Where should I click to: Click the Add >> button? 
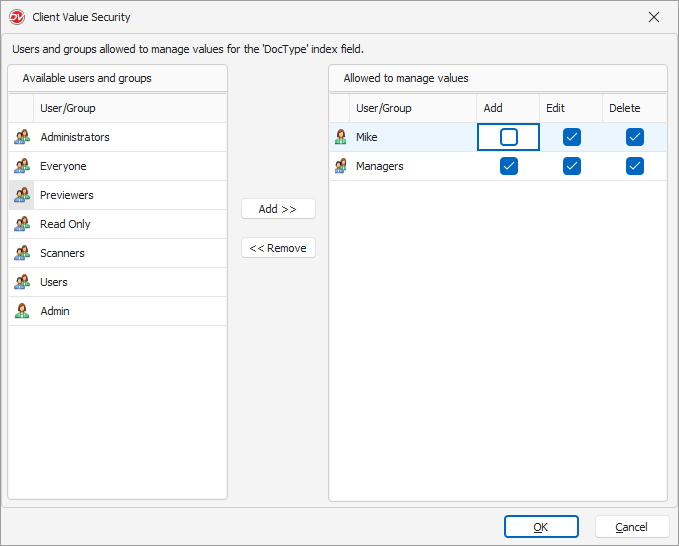pyautogui.click(x=278, y=209)
